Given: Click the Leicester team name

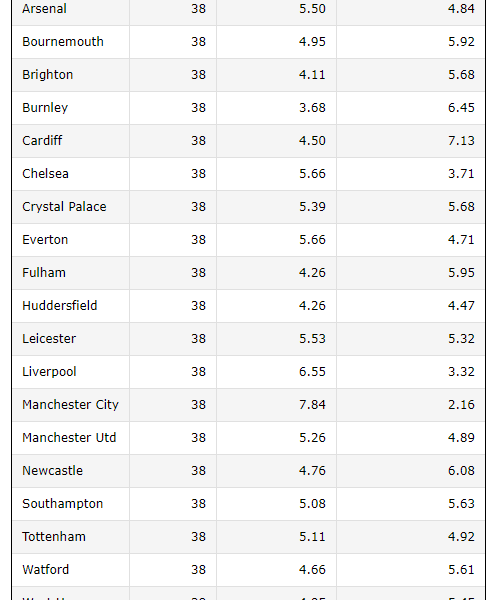Looking at the screenshot, I should pyautogui.click(x=49, y=338).
